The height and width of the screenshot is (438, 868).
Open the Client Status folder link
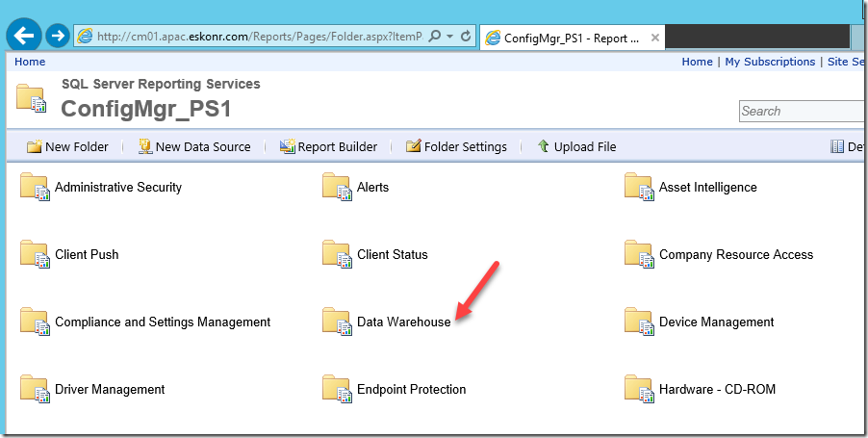[392, 255]
